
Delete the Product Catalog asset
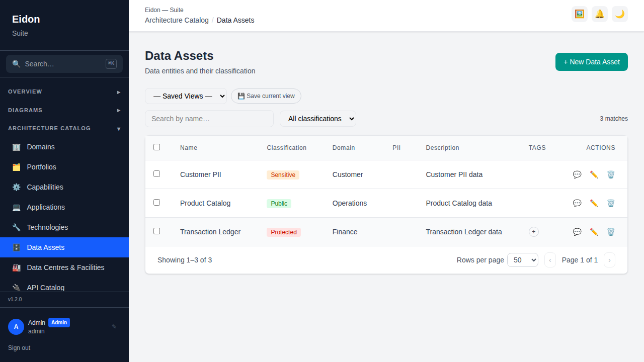pos(611,203)
